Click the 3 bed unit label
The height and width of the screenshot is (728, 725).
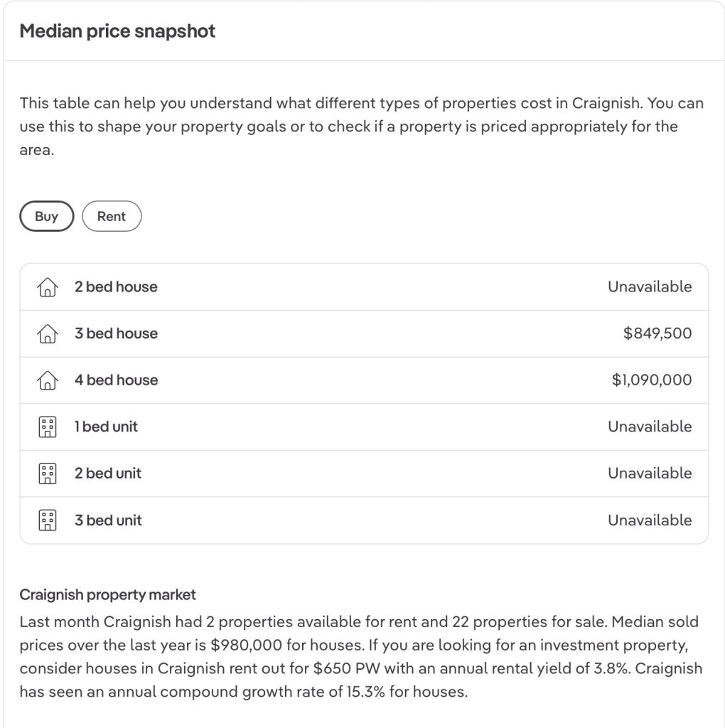(108, 520)
